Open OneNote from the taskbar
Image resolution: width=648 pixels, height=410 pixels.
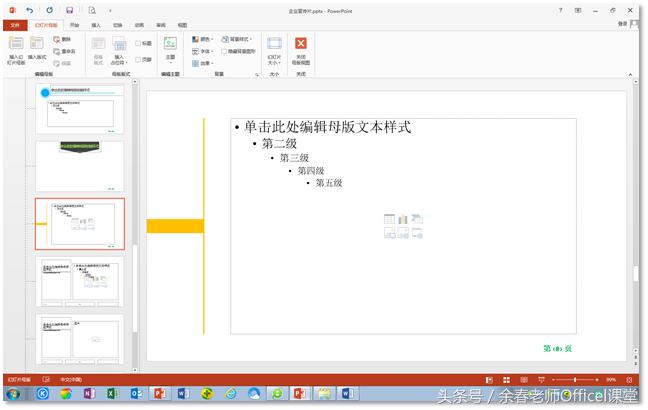point(89,393)
